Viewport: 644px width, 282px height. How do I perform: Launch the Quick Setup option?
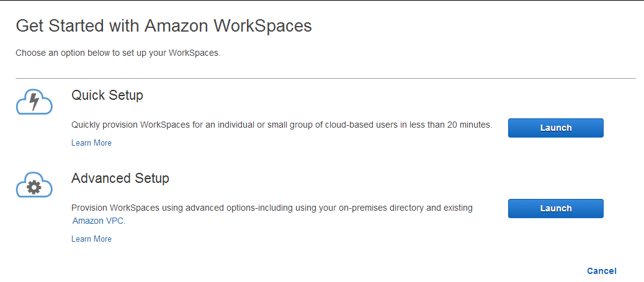click(556, 128)
